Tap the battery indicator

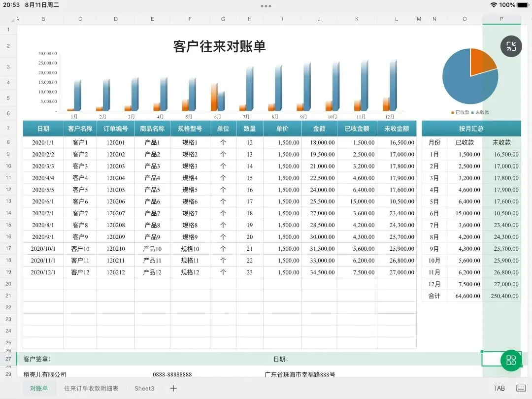click(524, 5)
